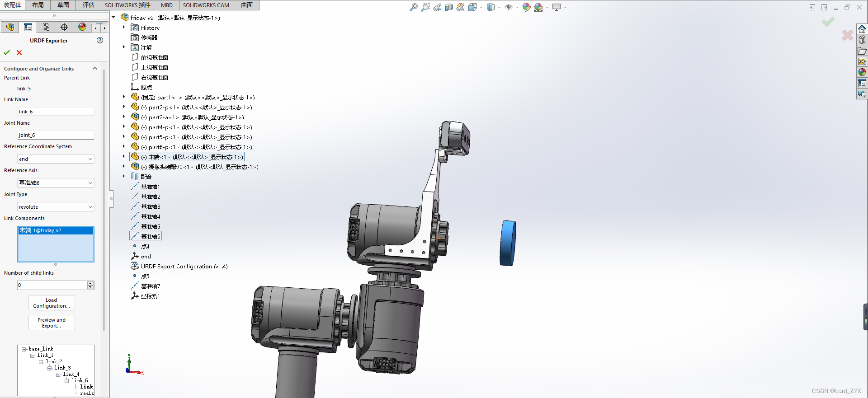Open URDF Exporter help question mark
The image size is (868, 398).
tap(100, 40)
